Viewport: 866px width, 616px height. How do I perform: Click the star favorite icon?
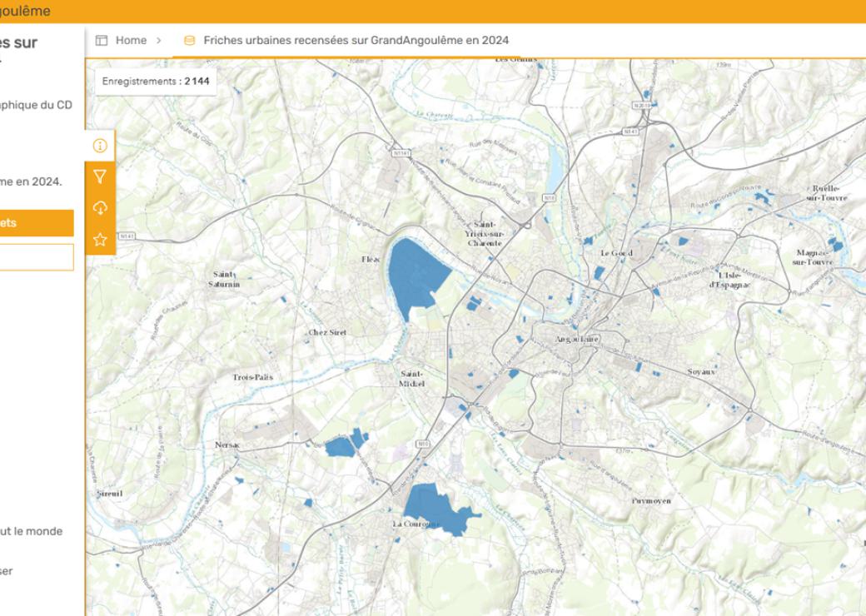pos(100,240)
